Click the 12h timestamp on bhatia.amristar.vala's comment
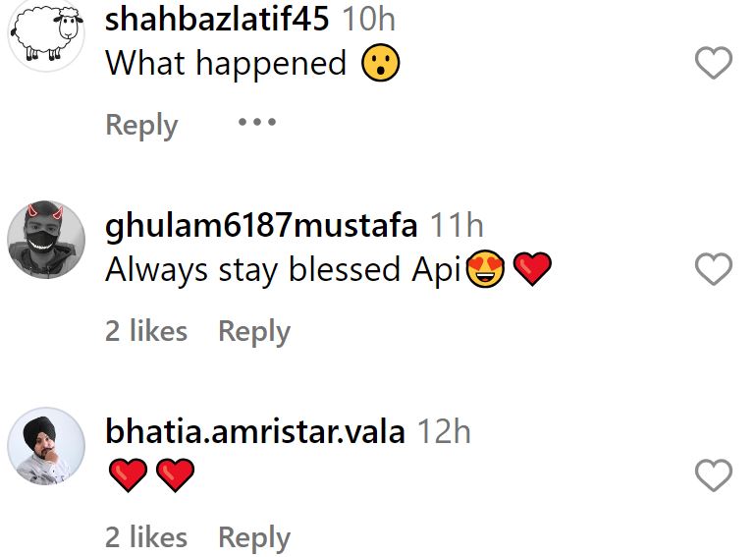 click(444, 431)
